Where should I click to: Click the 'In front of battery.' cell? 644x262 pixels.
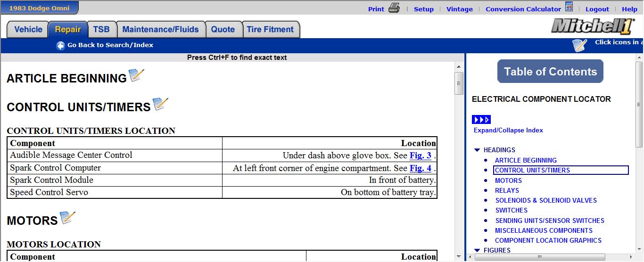click(x=330, y=180)
